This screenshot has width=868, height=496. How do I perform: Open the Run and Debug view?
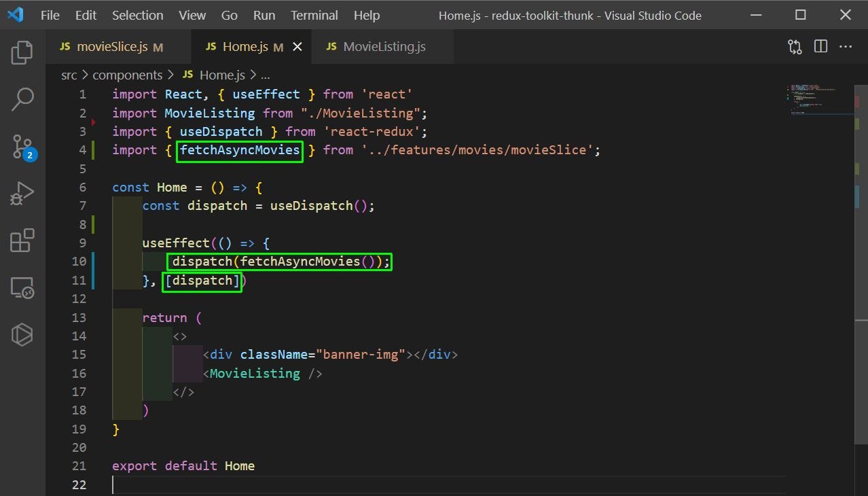point(22,194)
